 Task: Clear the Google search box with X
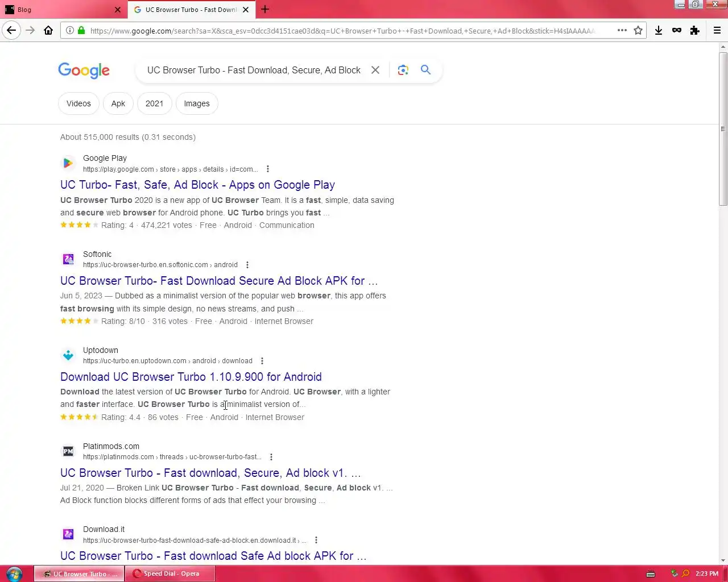coord(375,70)
